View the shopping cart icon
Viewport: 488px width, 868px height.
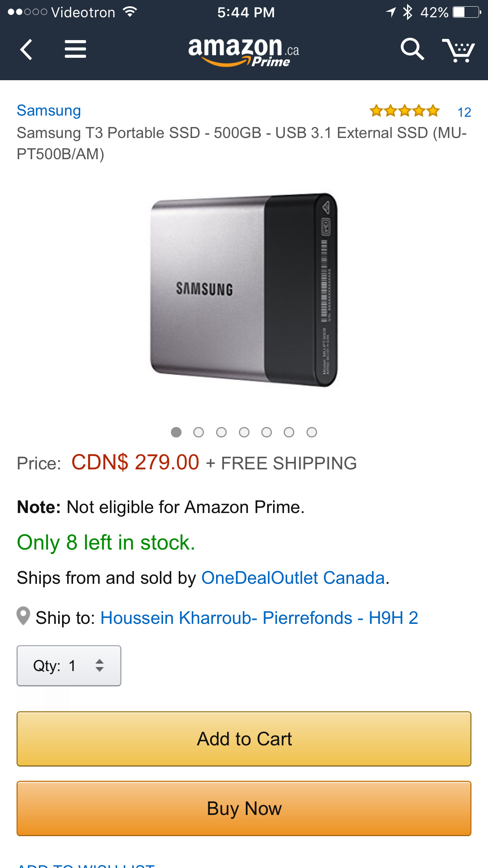click(x=458, y=50)
